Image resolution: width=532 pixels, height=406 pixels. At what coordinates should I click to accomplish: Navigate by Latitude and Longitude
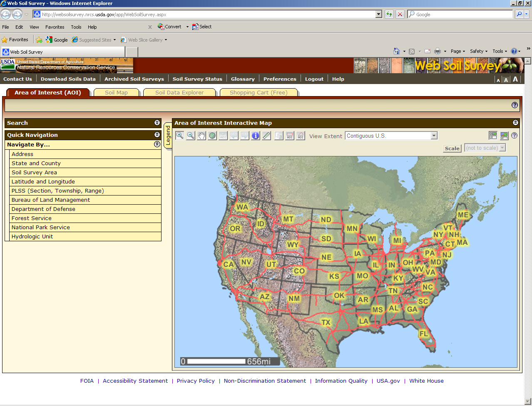pos(85,181)
